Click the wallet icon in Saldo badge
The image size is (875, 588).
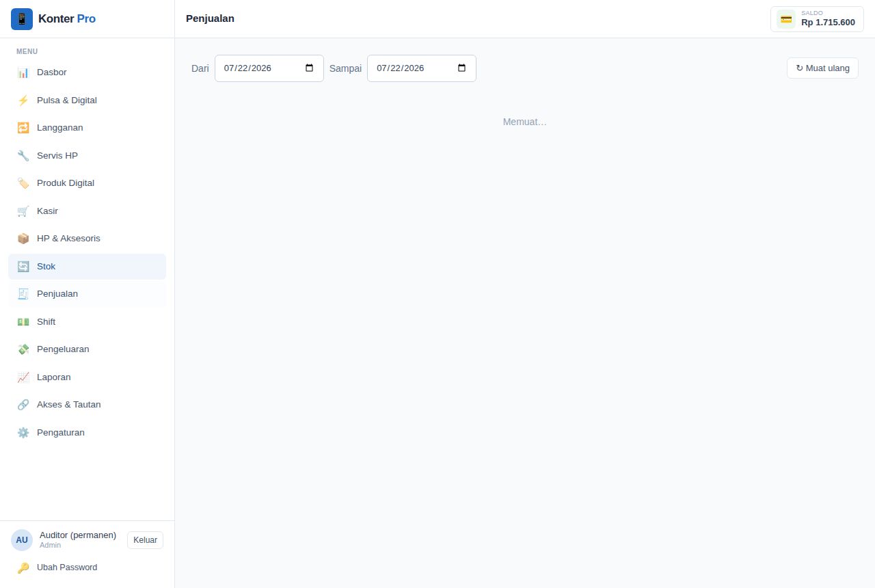(786, 19)
